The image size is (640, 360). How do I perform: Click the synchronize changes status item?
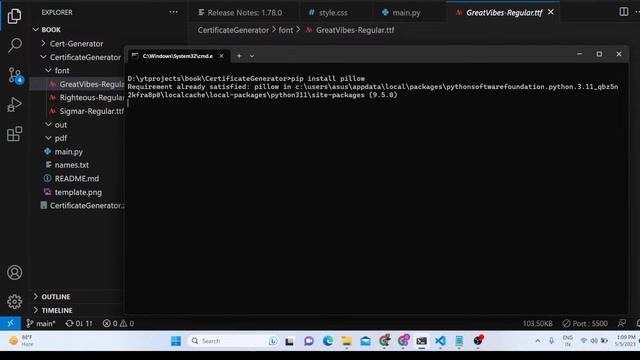(x=79, y=323)
